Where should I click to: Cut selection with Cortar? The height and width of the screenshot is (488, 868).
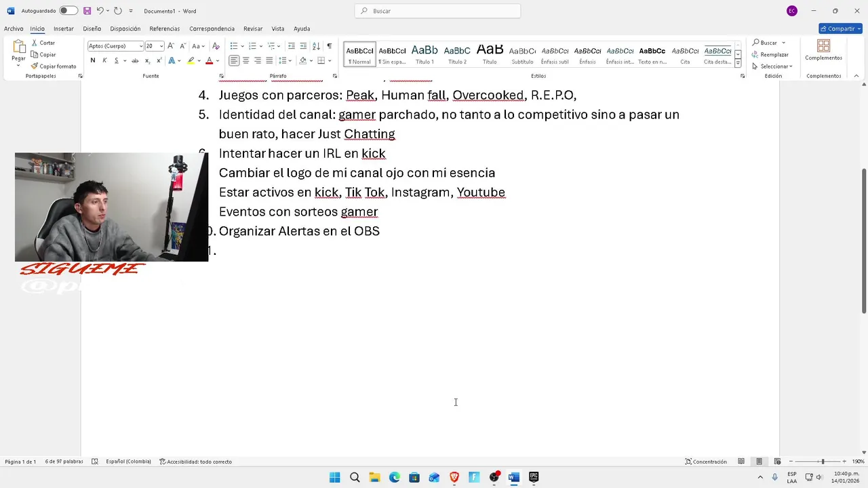pos(43,43)
